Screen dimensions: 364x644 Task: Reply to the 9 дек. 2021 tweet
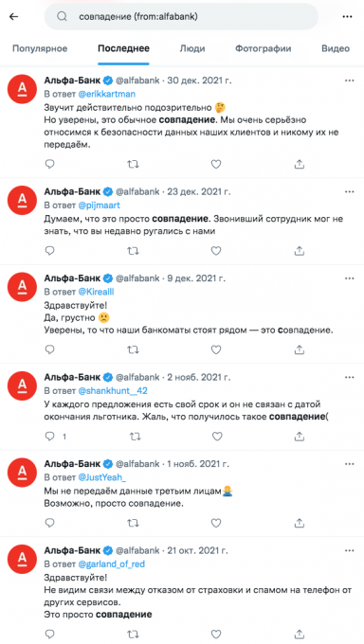pos(50,349)
